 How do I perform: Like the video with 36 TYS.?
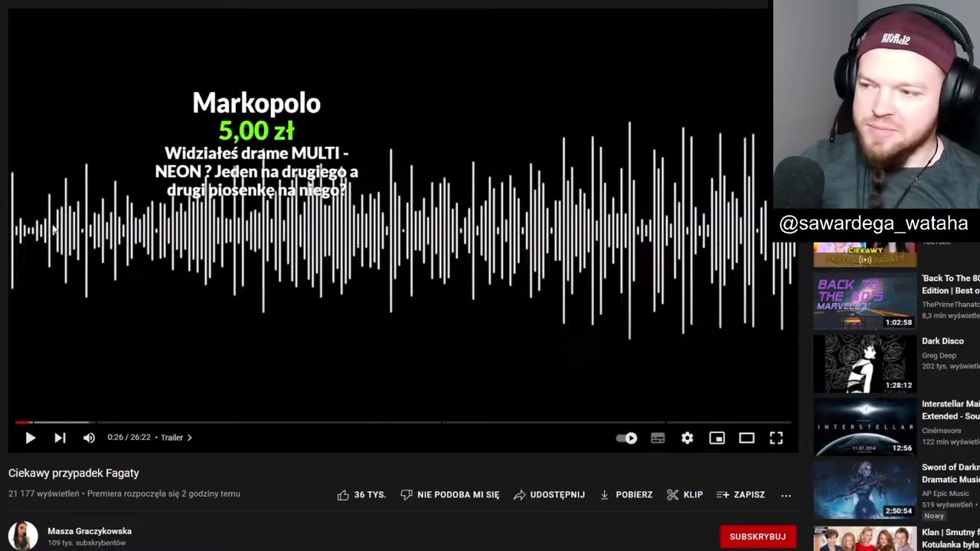pos(361,495)
